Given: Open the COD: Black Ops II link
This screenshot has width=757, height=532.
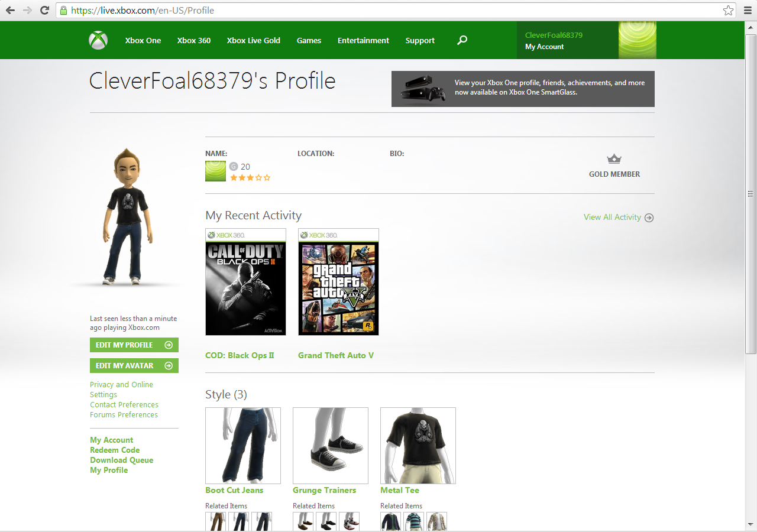Looking at the screenshot, I should pyautogui.click(x=240, y=355).
